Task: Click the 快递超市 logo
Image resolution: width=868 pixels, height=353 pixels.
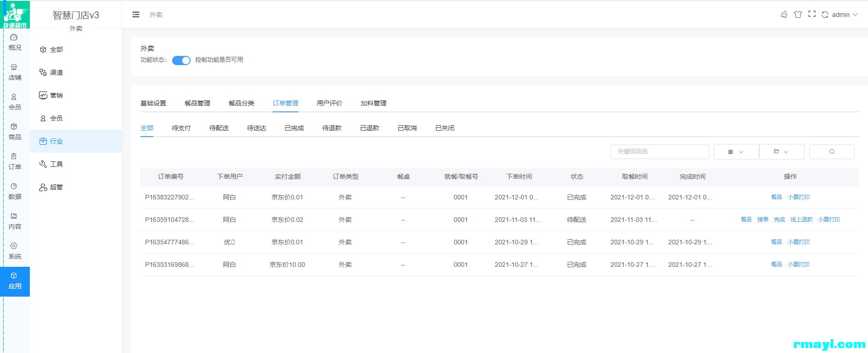Action: point(15,14)
